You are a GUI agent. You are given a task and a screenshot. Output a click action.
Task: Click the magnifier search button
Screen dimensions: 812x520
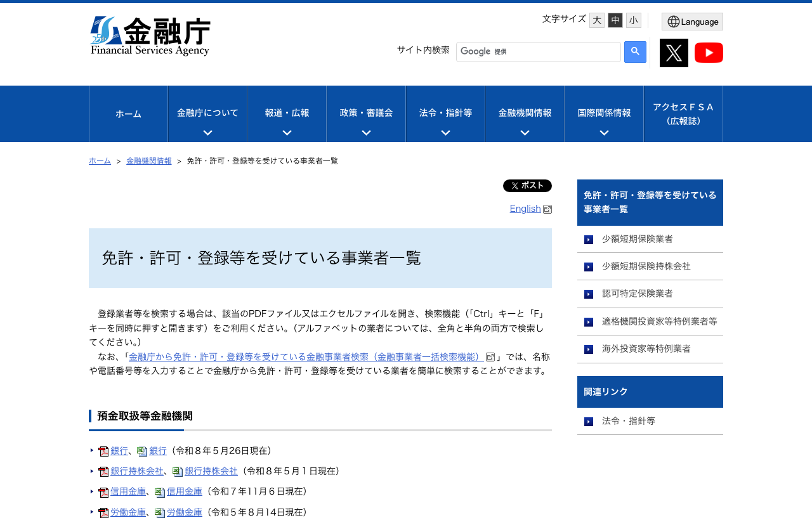(x=635, y=52)
